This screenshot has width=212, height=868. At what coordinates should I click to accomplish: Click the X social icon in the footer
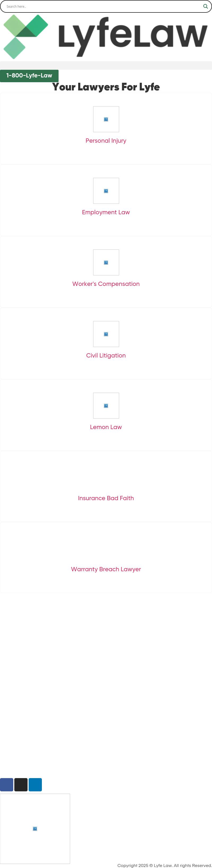pyautogui.click(x=21, y=784)
